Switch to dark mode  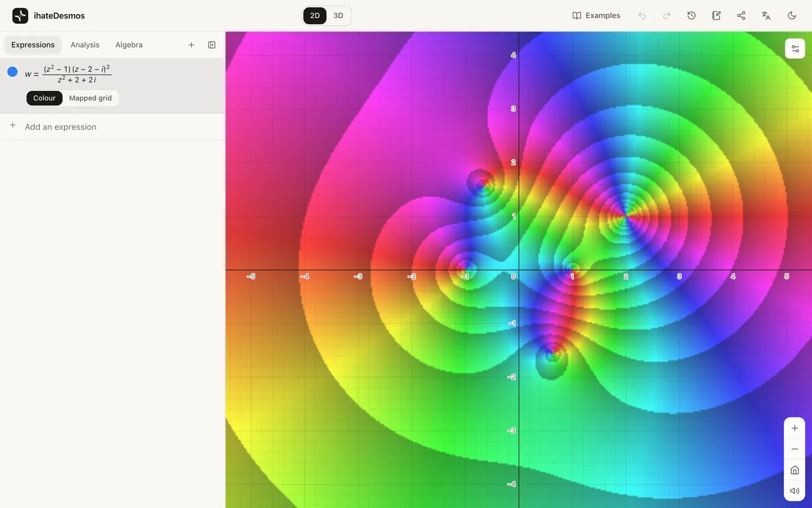[792, 16]
